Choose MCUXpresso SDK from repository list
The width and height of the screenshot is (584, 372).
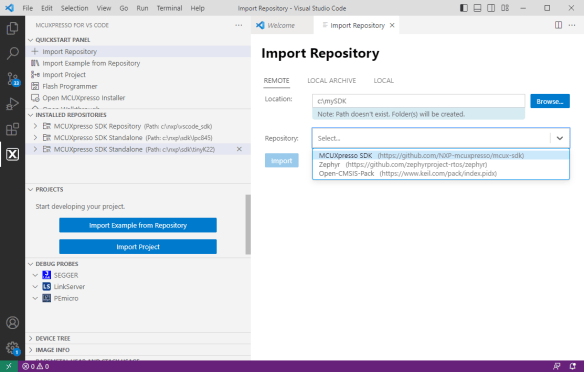pyautogui.click(x=441, y=155)
